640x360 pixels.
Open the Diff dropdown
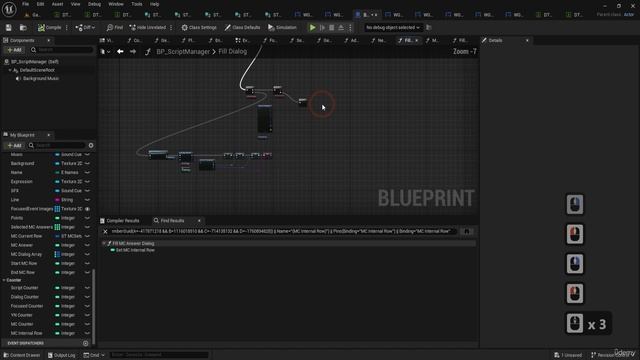pyautogui.click(x=85, y=27)
